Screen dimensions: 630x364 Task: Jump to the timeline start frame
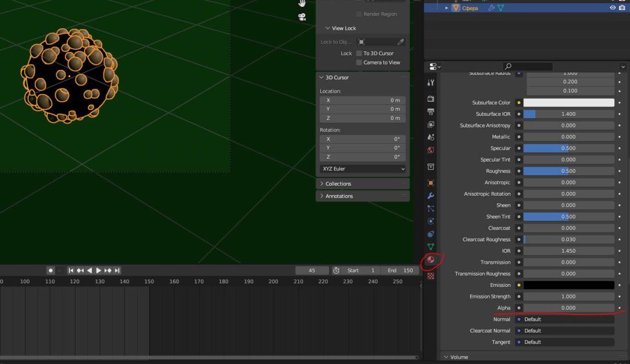tap(71, 271)
